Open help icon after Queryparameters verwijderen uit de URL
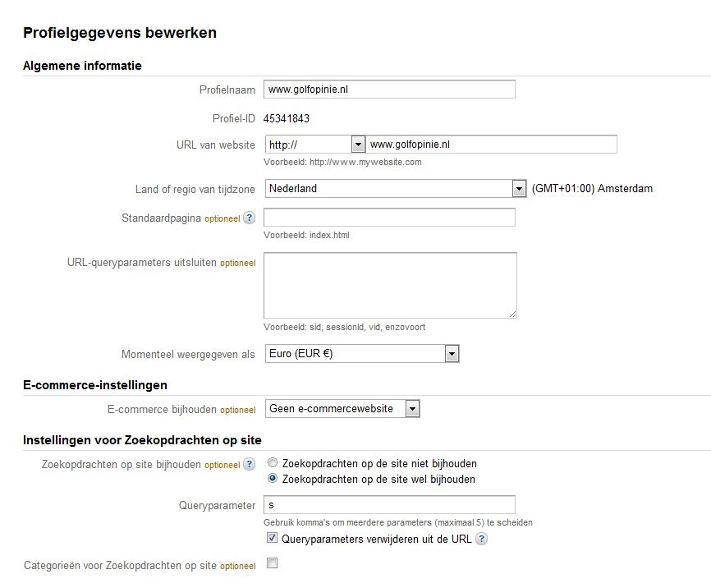The image size is (711, 588). [x=481, y=539]
